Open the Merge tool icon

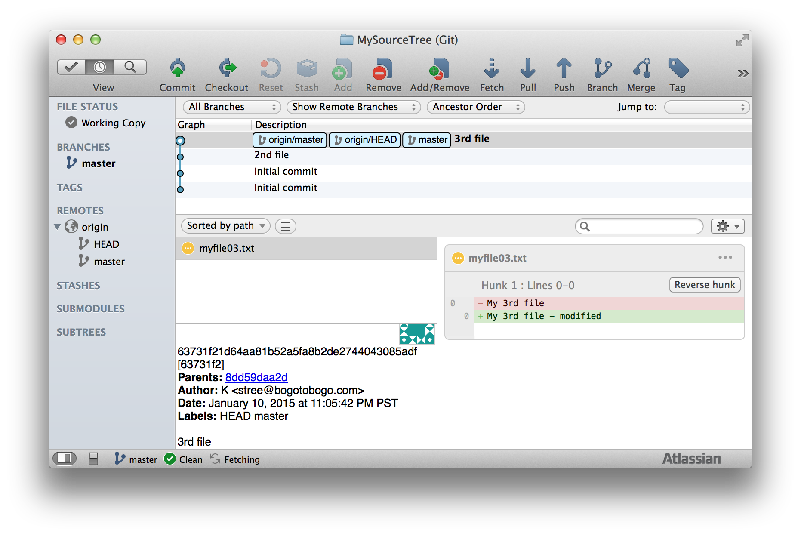point(642,69)
